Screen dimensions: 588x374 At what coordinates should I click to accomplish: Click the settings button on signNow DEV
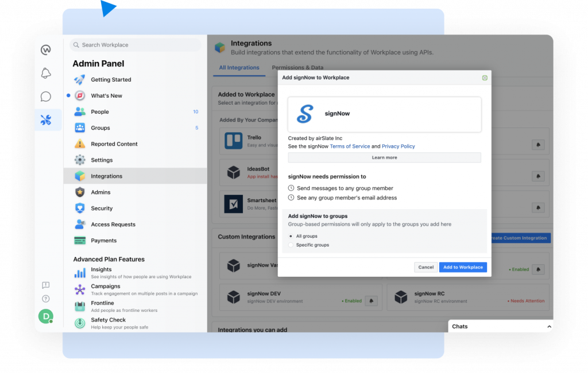(371, 300)
